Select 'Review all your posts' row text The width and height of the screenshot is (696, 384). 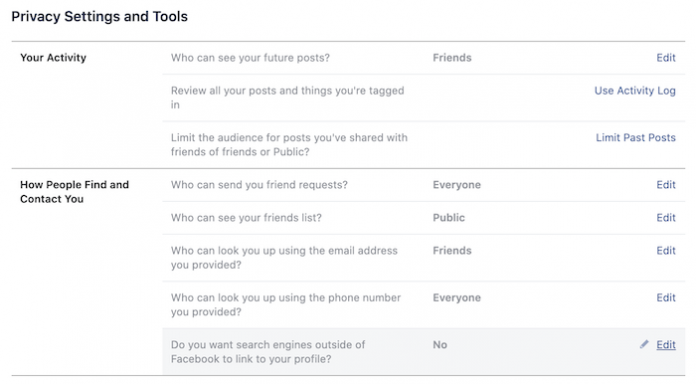point(288,98)
